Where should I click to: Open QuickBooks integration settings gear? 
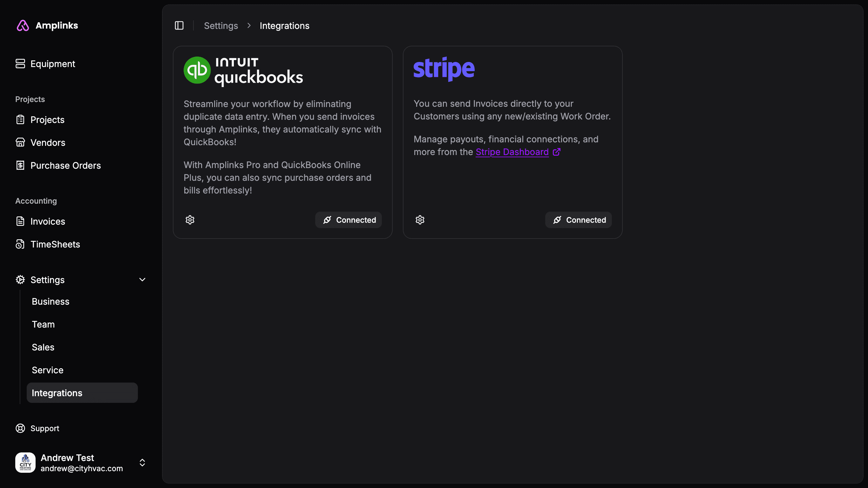click(x=190, y=220)
